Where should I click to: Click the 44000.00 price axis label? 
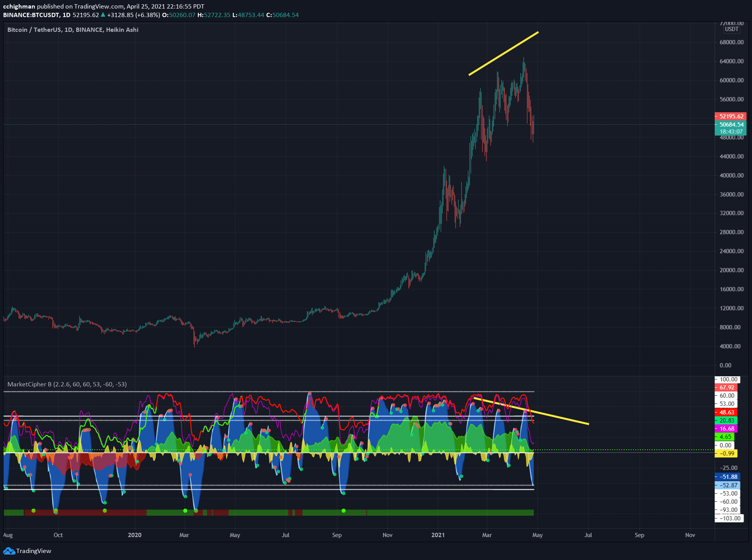click(731, 156)
